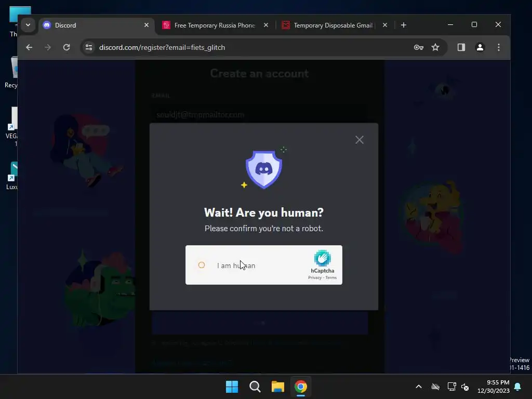Click the Discord shield logo in dialog

pyautogui.click(x=263, y=169)
